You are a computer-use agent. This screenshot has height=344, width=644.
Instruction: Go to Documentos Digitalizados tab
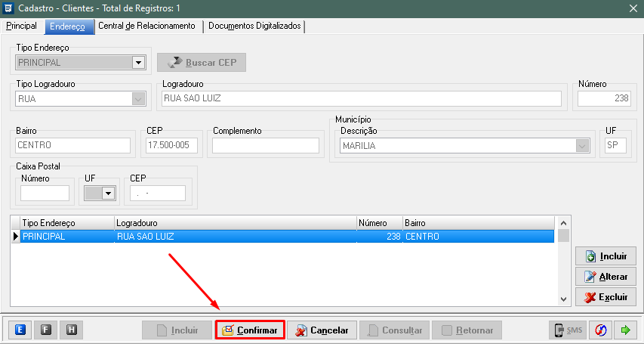coord(254,26)
